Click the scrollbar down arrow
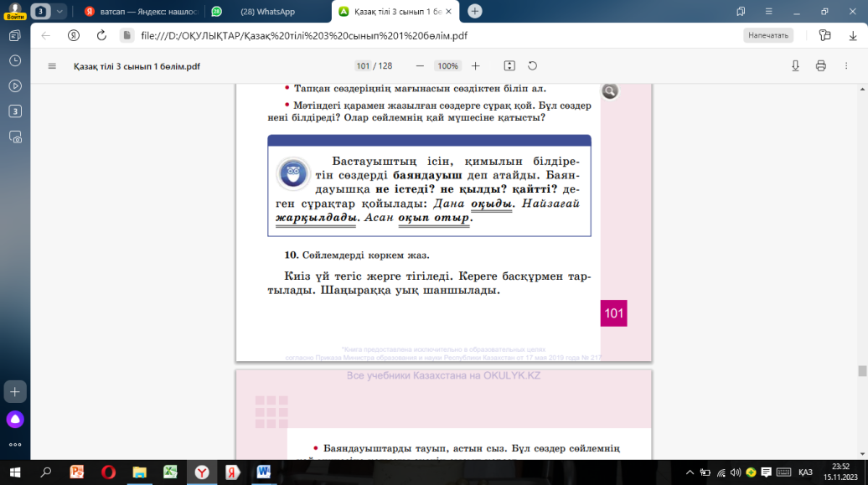 tap(862, 454)
